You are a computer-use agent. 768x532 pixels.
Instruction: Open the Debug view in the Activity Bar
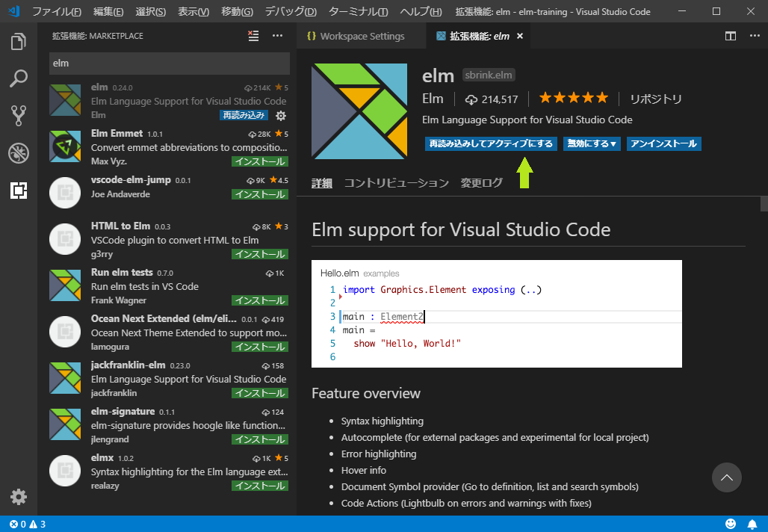pos(19,153)
